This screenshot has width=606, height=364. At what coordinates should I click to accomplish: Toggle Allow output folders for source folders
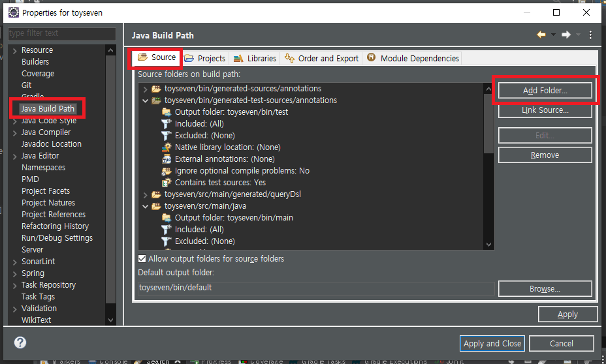(x=142, y=258)
